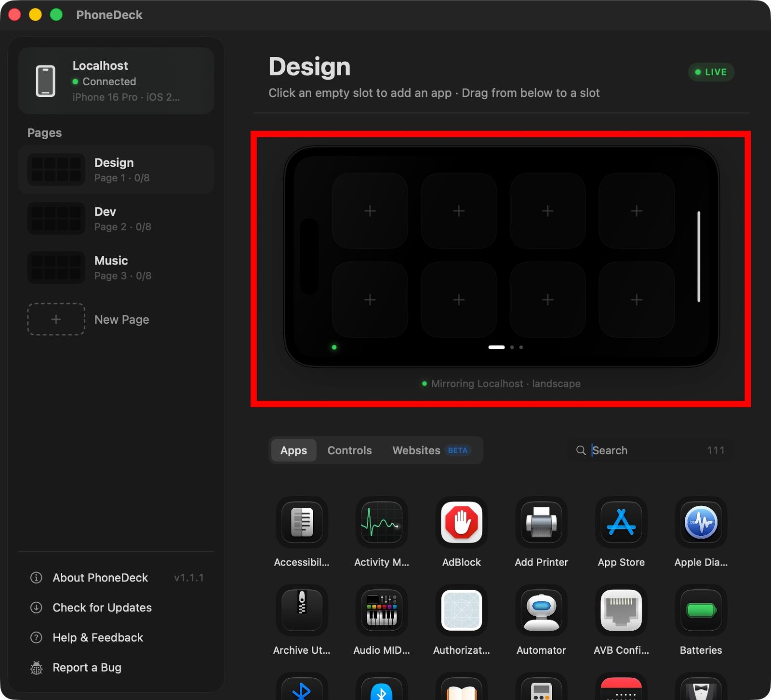Click the Accessibility Inspector app icon

click(x=302, y=522)
